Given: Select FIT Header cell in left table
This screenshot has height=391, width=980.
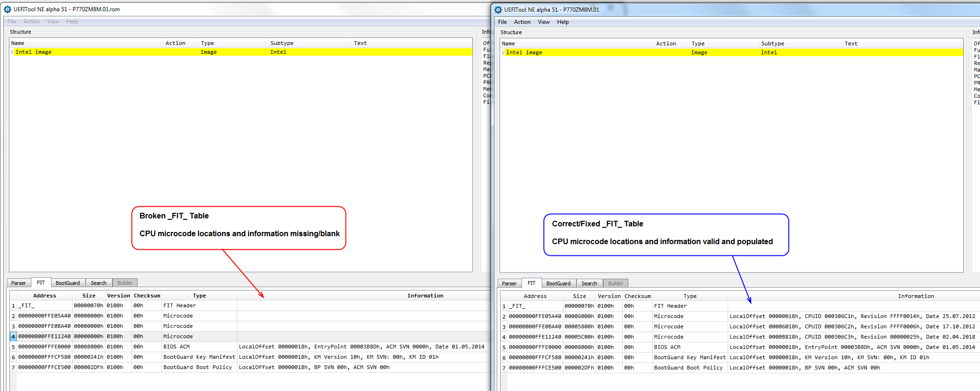Looking at the screenshot, I should 199,305.
